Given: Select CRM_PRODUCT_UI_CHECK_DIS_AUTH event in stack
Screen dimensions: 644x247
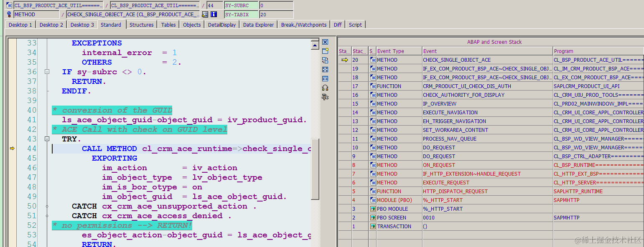Looking at the screenshot, I should [487, 86].
